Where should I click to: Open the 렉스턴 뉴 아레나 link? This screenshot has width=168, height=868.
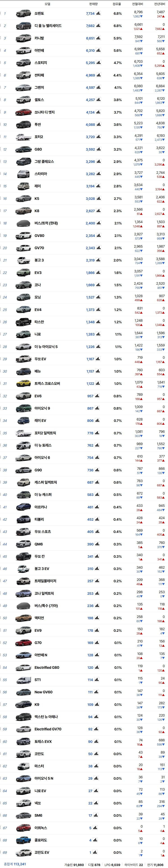46,717
